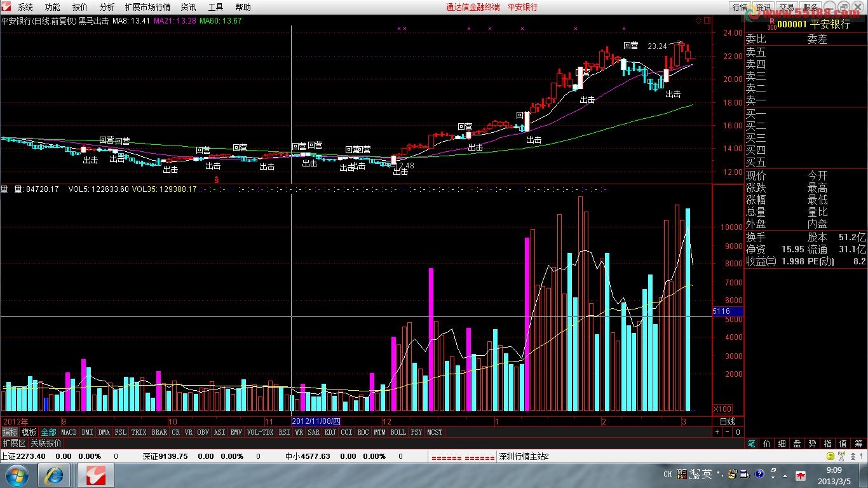
Task: Select the 指标 tab
Action: point(10,432)
